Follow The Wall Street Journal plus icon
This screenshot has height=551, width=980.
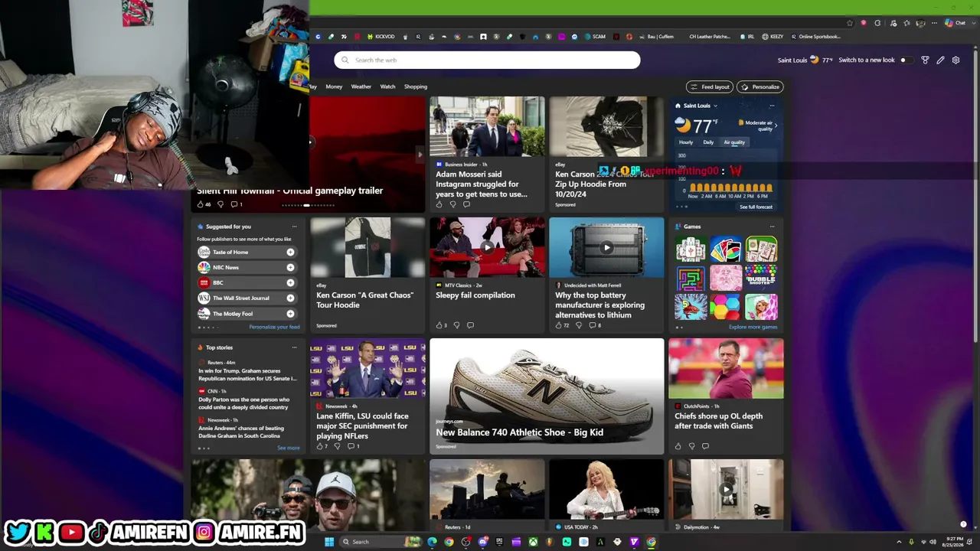point(290,298)
